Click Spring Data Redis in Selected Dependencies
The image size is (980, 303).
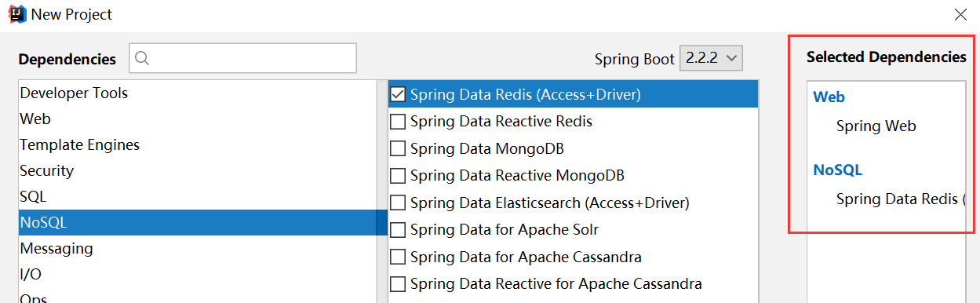coord(901,199)
